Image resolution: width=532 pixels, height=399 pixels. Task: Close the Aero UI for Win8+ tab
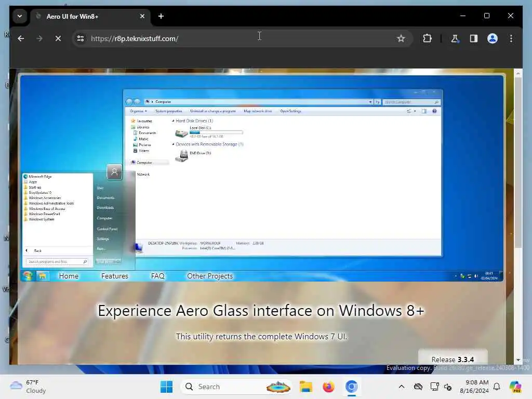pos(142,16)
